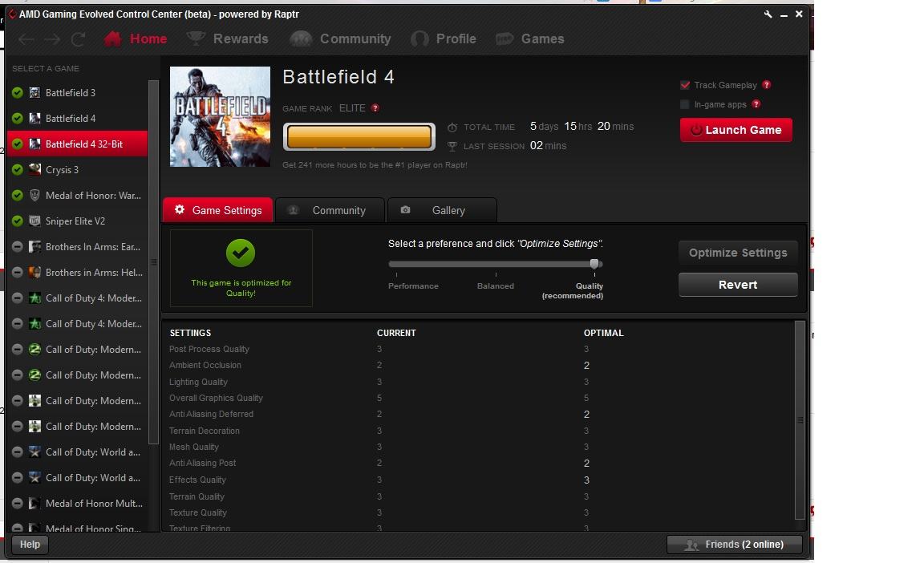This screenshot has height=563, width=924.
Task: Click the friends icon in Friends button
Action: 691,545
